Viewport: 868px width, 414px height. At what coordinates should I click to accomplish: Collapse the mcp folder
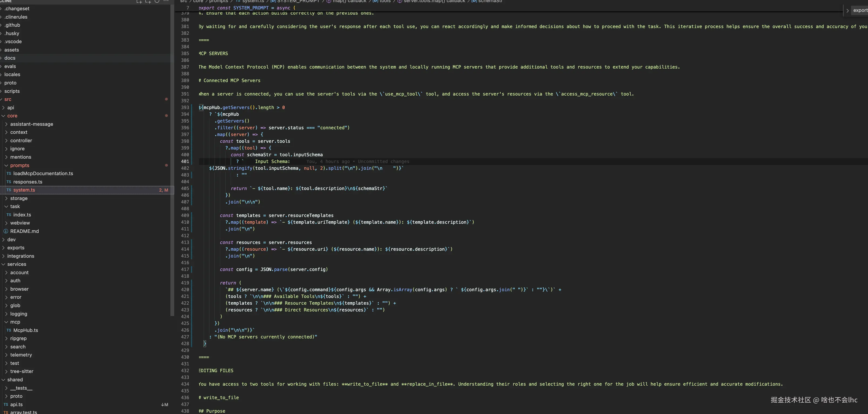[6, 322]
